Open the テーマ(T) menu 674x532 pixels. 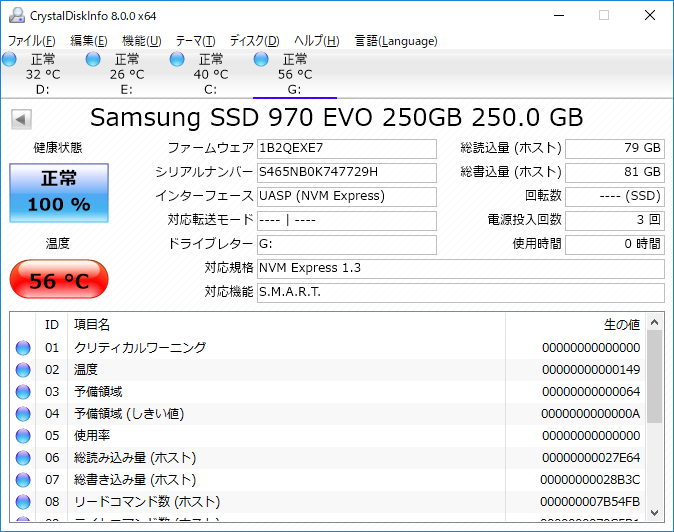point(196,41)
